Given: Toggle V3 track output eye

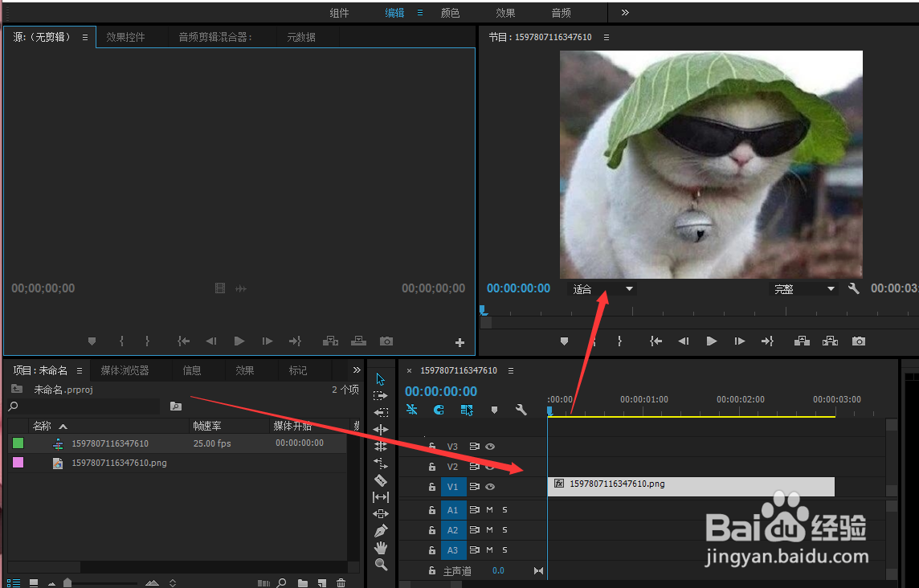Looking at the screenshot, I should point(490,447).
